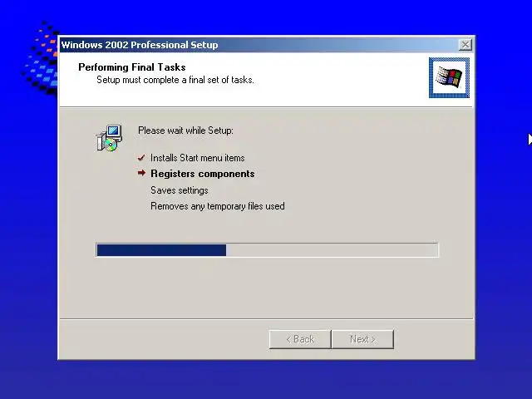Click the 'Saves settings' text
The height and width of the screenshot is (399, 532).
pyautogui.click(x=180, y=190)
